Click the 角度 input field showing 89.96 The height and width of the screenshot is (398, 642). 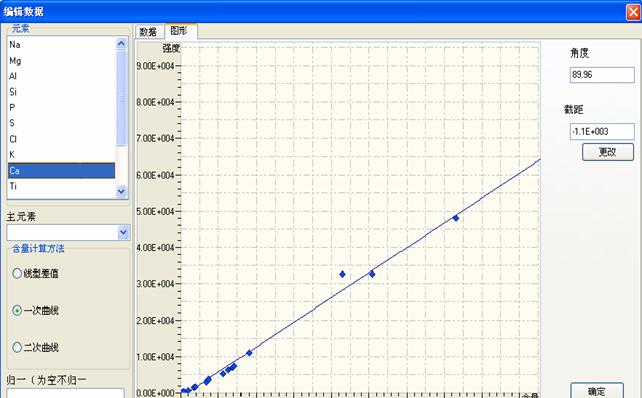tap(602, 75)
